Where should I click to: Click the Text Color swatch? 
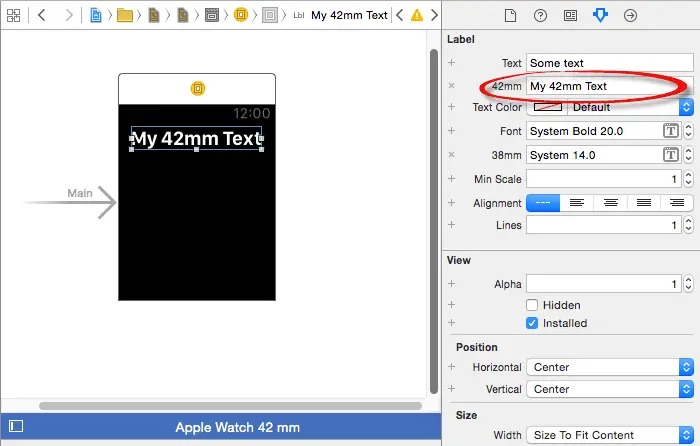click(x=547, y=107)
